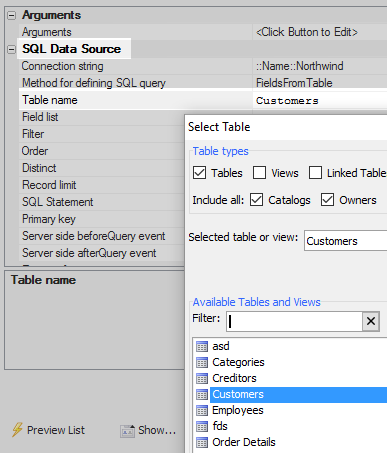Viewport: 387px width, 453px height.
Task: Click the Filter text field
Action: point(294,321)
